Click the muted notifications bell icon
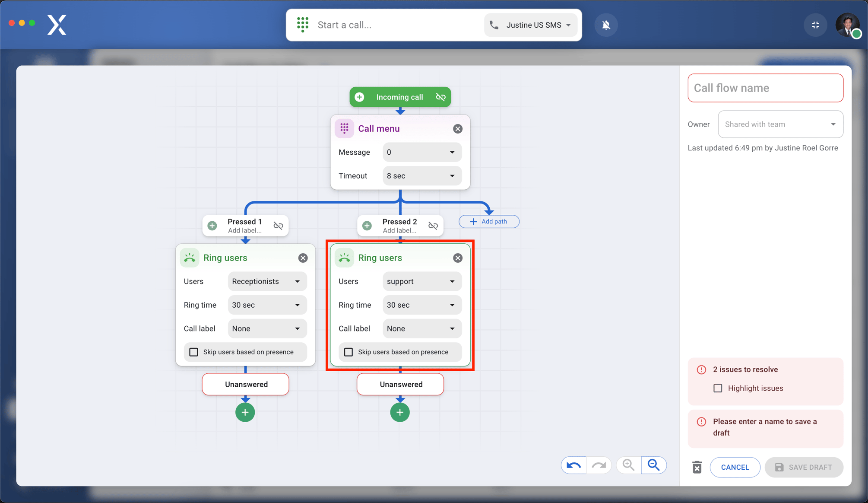Image resolution: width=868 pixels, height=503 pixels. coord(606,25)
